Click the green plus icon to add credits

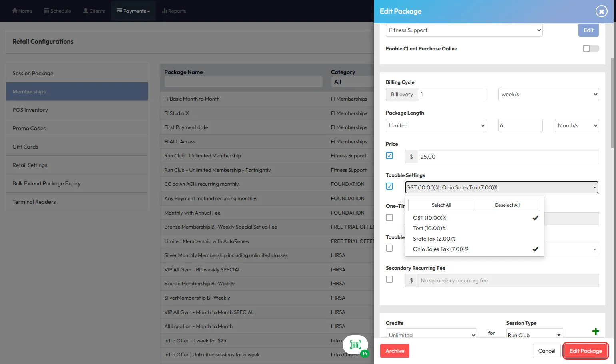click(x=595, y=332)
